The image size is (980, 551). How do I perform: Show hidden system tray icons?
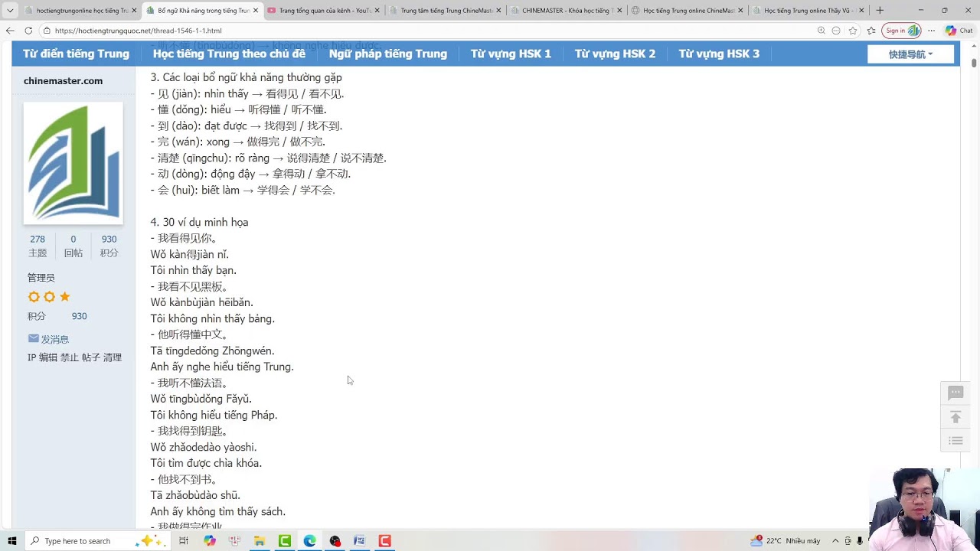(835, 541)
